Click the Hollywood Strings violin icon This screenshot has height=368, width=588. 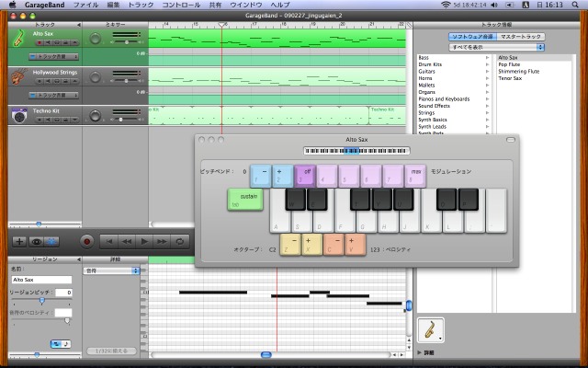pos(18,76)
